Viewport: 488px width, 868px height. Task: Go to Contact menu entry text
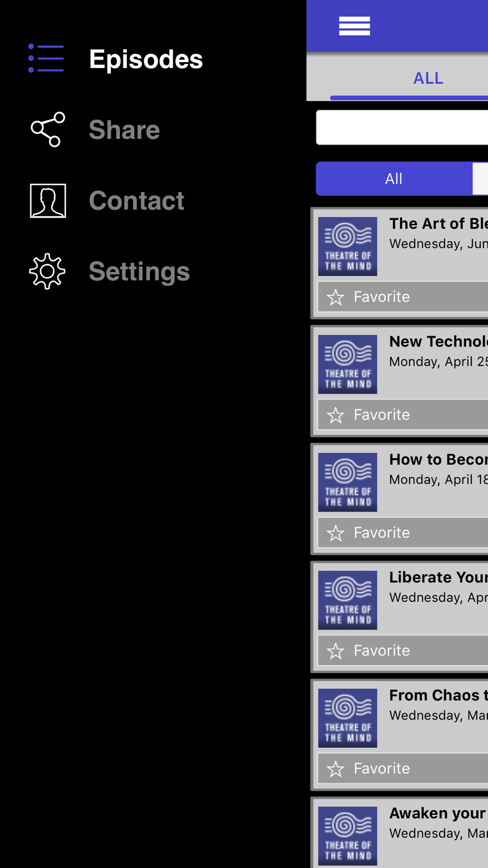click(137, 201)
